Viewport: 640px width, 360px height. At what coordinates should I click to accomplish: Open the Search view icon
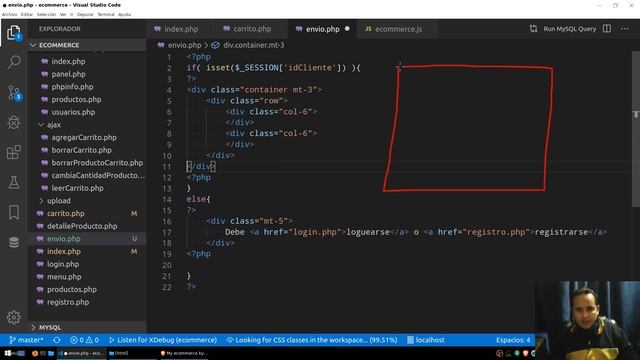[14, 62]
